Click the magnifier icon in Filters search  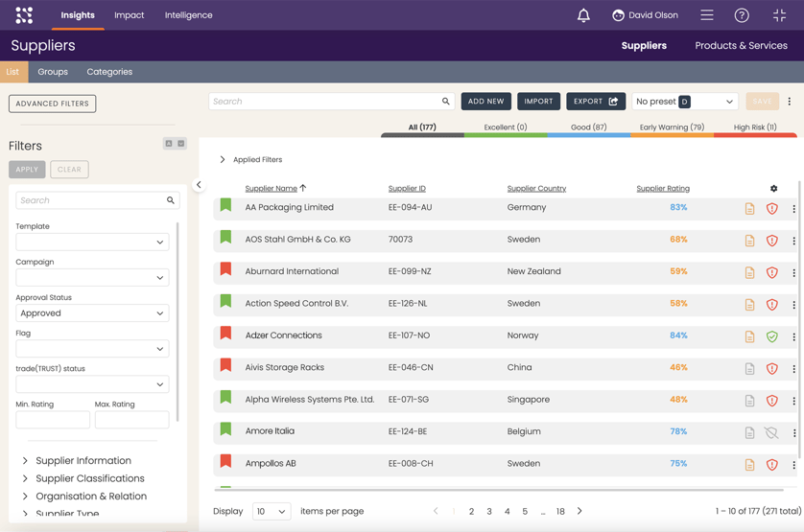tap(170, 200)
